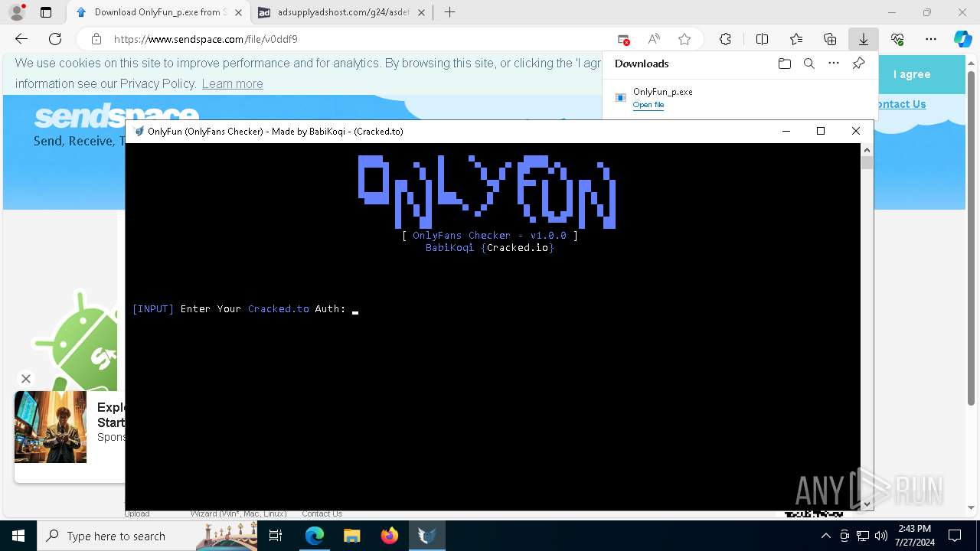
Task: Open Learn more cookie policy link
Action: (x=232, y=83)
